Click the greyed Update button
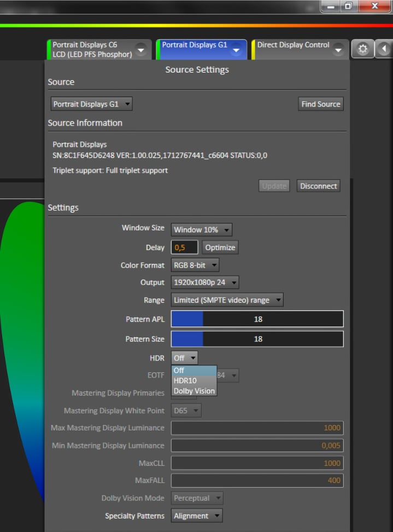Image resolution: width=393 pixels, height=532 pixels. click(x=274, y=186)
